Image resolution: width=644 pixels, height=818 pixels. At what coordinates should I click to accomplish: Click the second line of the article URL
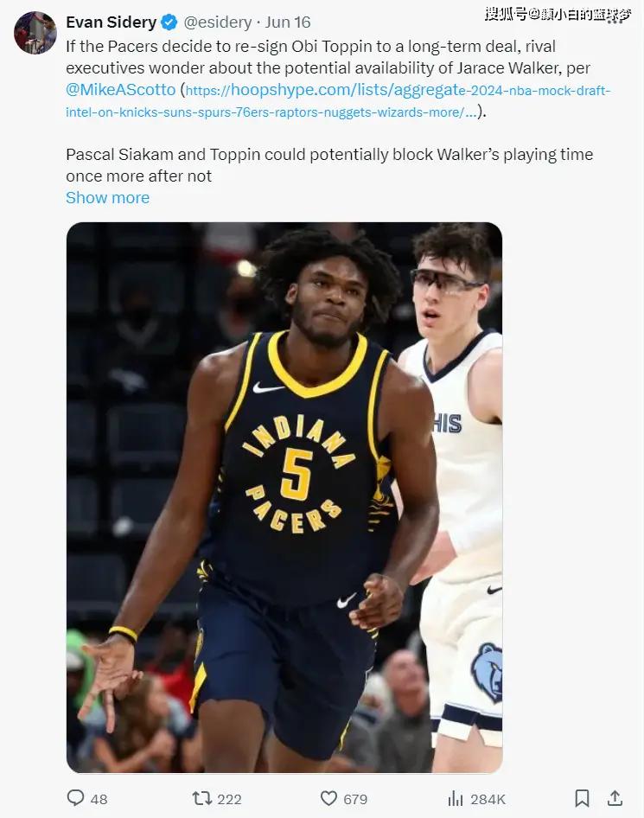(271, 112)
